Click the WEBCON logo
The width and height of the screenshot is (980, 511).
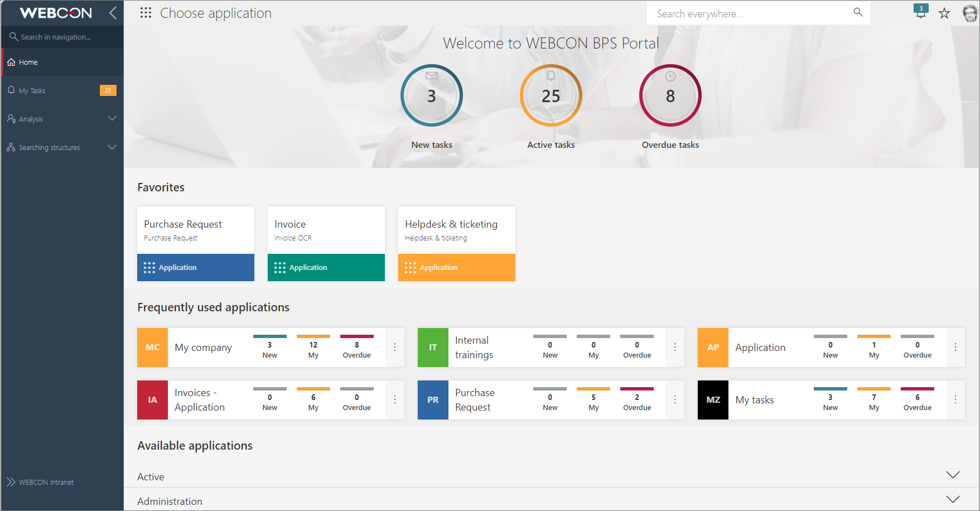coord(56,13)
